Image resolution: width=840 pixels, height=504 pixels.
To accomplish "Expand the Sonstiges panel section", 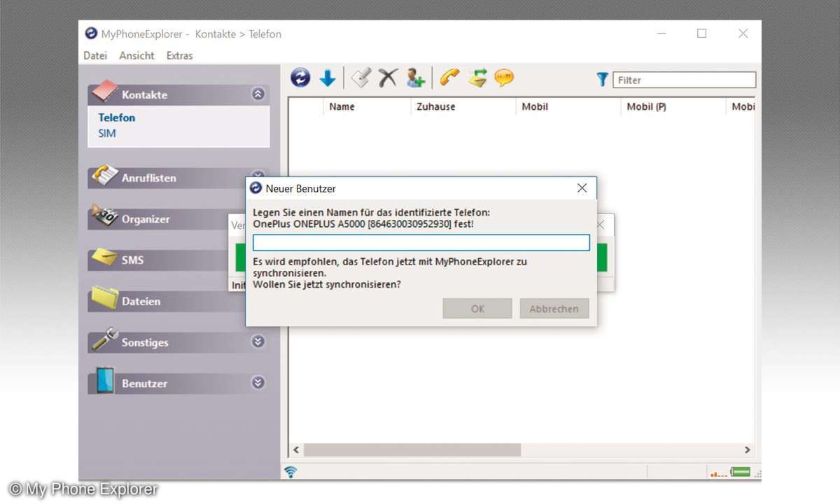I will pyautogui.click(x=258, y=342).
